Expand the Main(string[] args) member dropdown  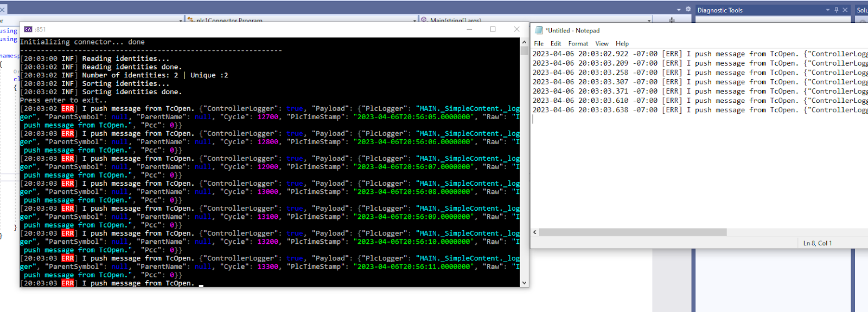pyautogui.click(x=649, y=21)
